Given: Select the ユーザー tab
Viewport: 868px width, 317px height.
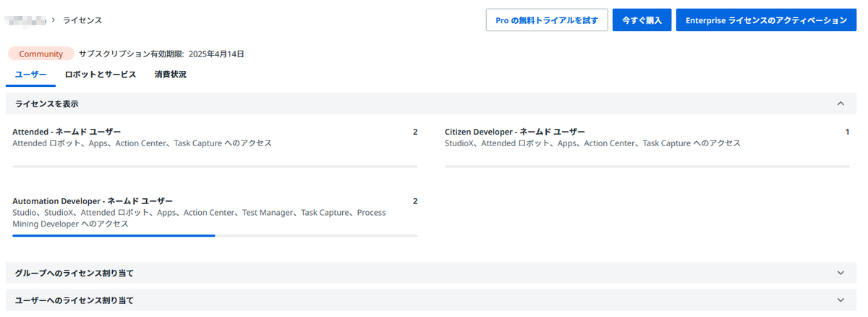Looking at the screenshot, I should point(31,75).
